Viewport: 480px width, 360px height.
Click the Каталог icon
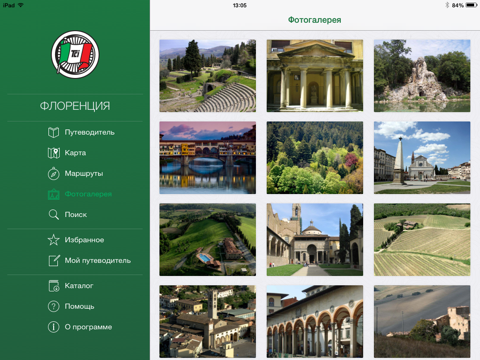click(x=54, y=286)
